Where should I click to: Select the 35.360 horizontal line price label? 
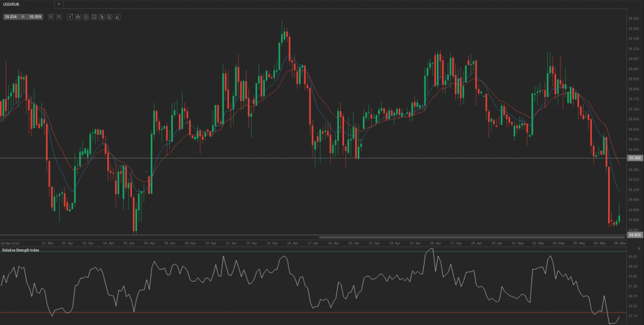pyautogui.click(x=635, y=158)
